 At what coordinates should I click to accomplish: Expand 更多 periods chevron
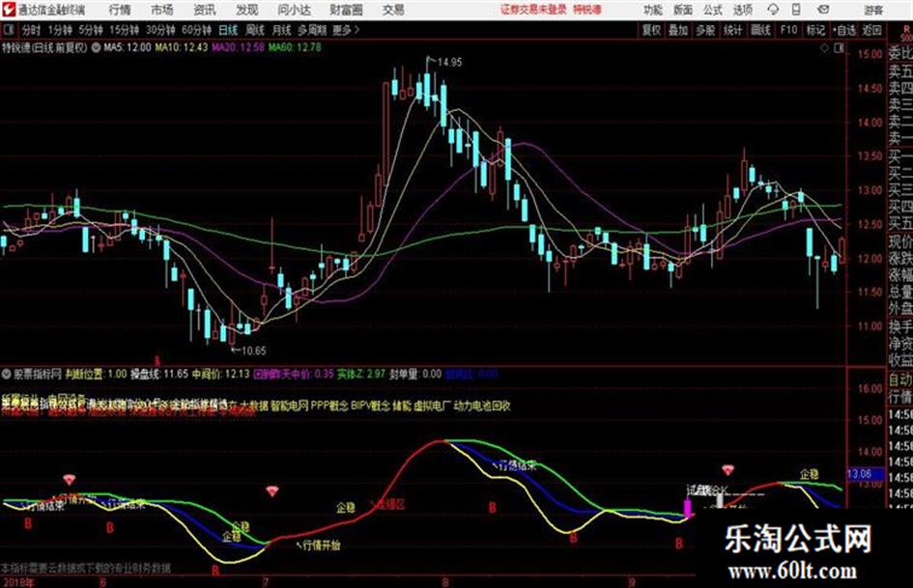tap(346, 30)
